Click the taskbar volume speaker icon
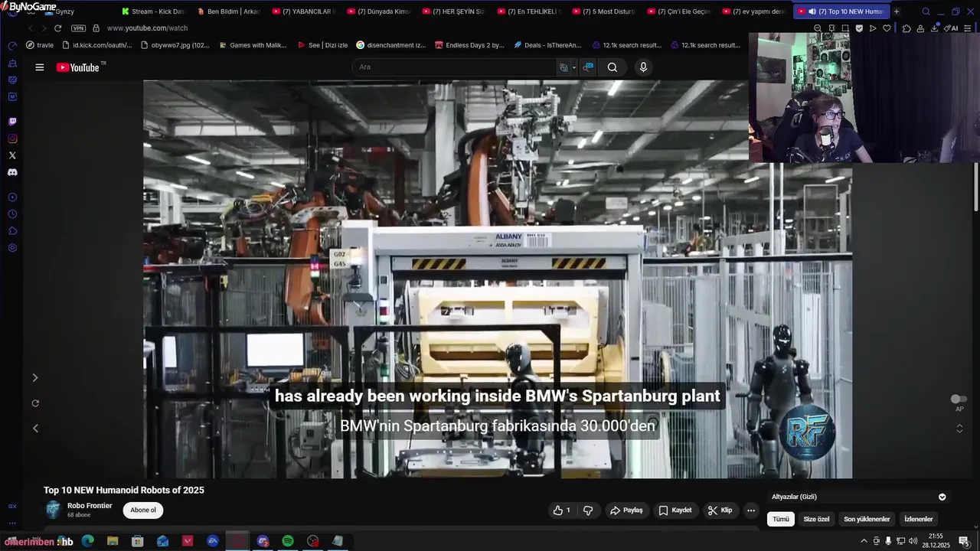This screenshot has height=551, width=980. point(913,541)
